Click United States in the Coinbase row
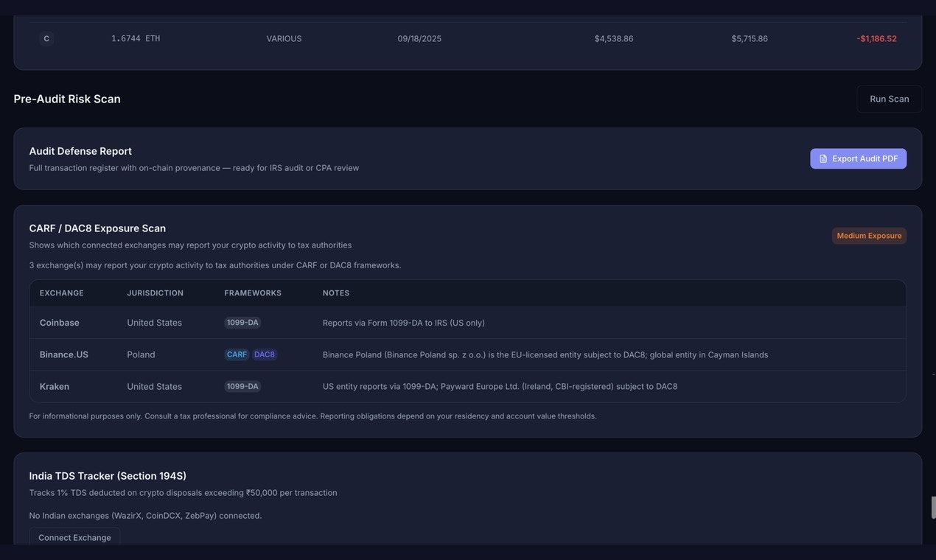This screenshot has width=936, height=560. pos(154,323)
